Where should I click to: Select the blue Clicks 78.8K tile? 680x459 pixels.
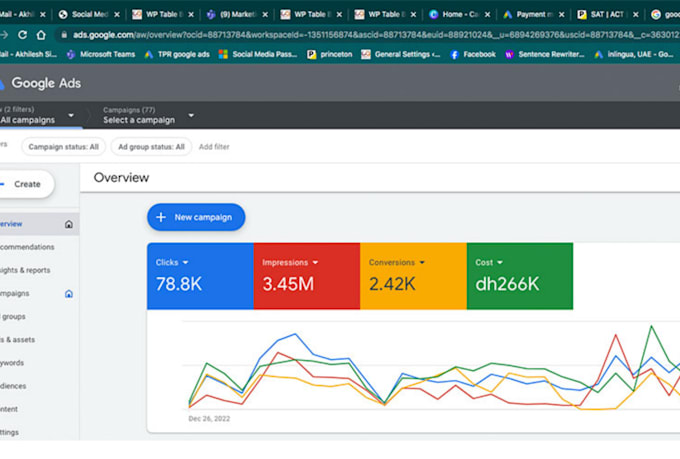tap(200, 276)
